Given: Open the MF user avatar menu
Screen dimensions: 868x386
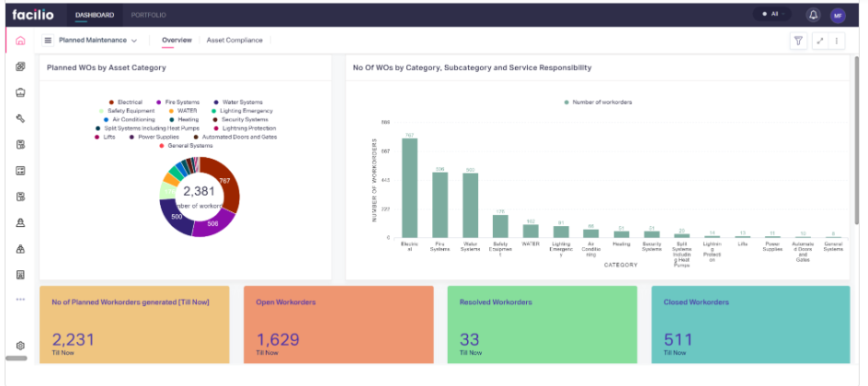Looking at the screenshot, I should [838, 16].
